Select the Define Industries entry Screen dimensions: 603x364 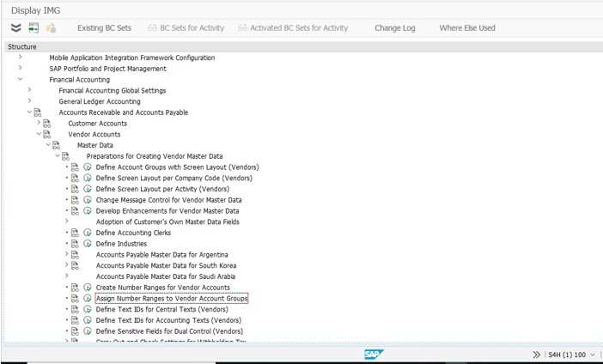point(121,244)
